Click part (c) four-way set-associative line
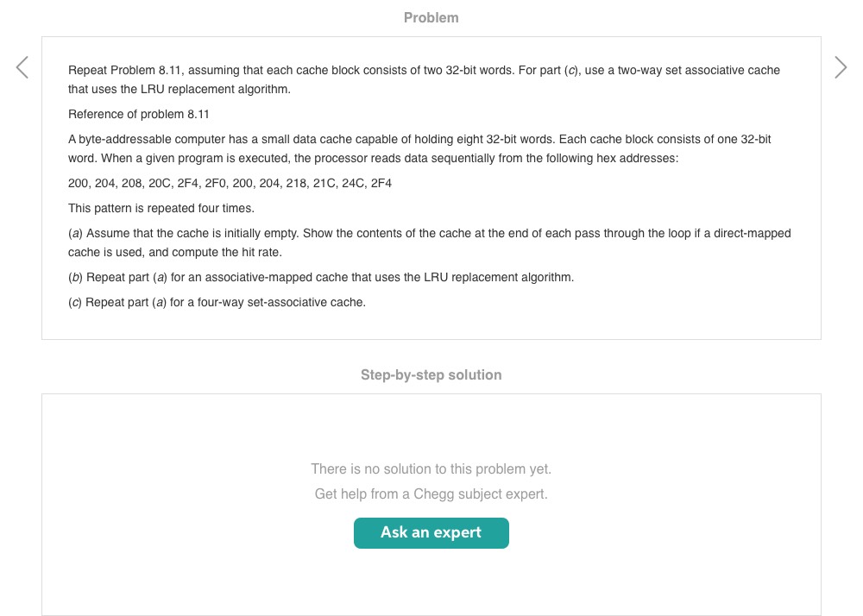Viewport: 863px width, 616px height. tap(217, 302)
